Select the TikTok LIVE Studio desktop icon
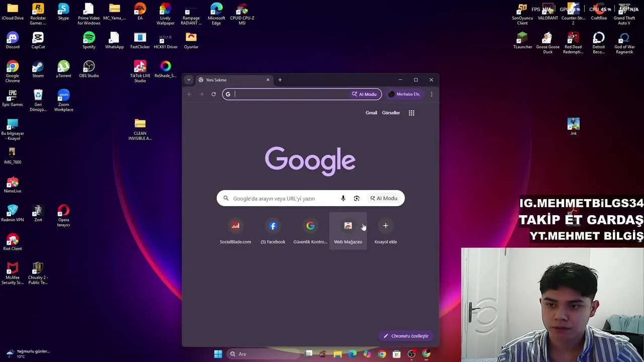The height and width of the screenshot is (362, 644). point(140,72)
